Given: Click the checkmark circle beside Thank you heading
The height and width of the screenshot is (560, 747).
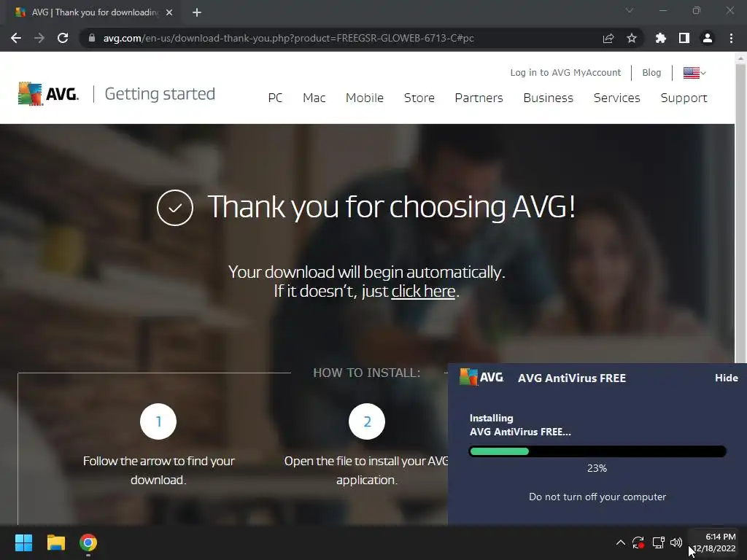Looking at the screenshot, I should pos(175,208).
